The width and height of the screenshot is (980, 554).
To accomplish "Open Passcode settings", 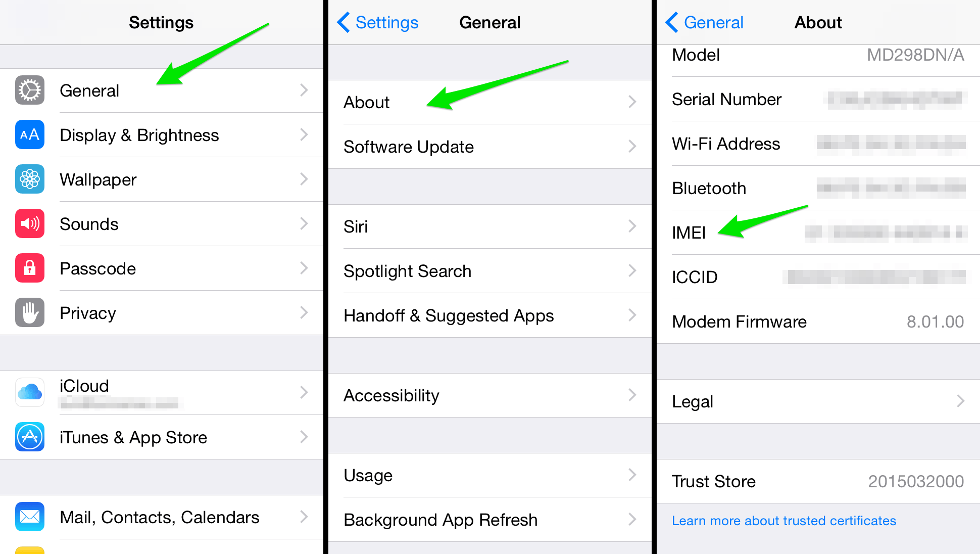I will (x=163, y=268).
